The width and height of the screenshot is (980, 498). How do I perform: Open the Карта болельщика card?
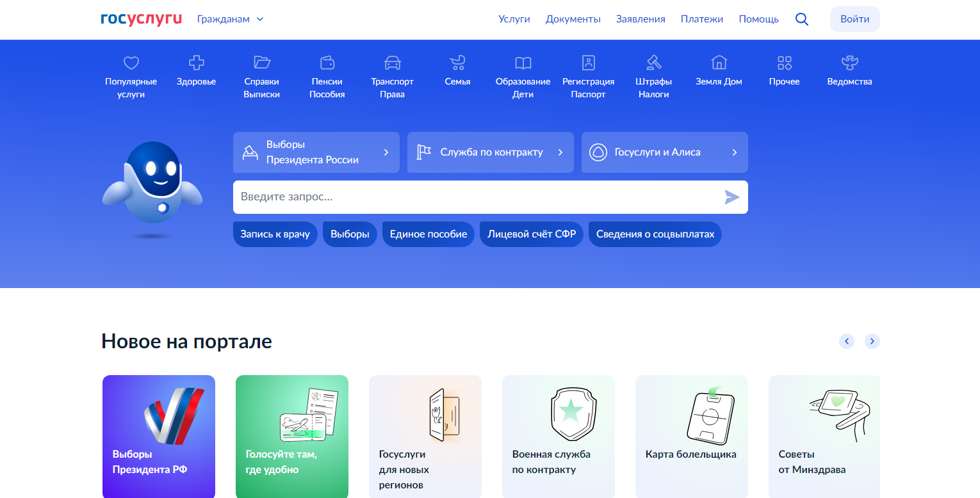(692, 437)
